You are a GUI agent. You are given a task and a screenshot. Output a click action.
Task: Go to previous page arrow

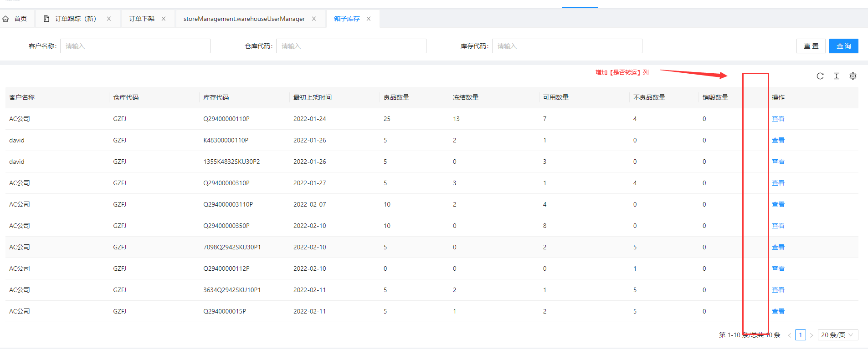pos(789,335)
